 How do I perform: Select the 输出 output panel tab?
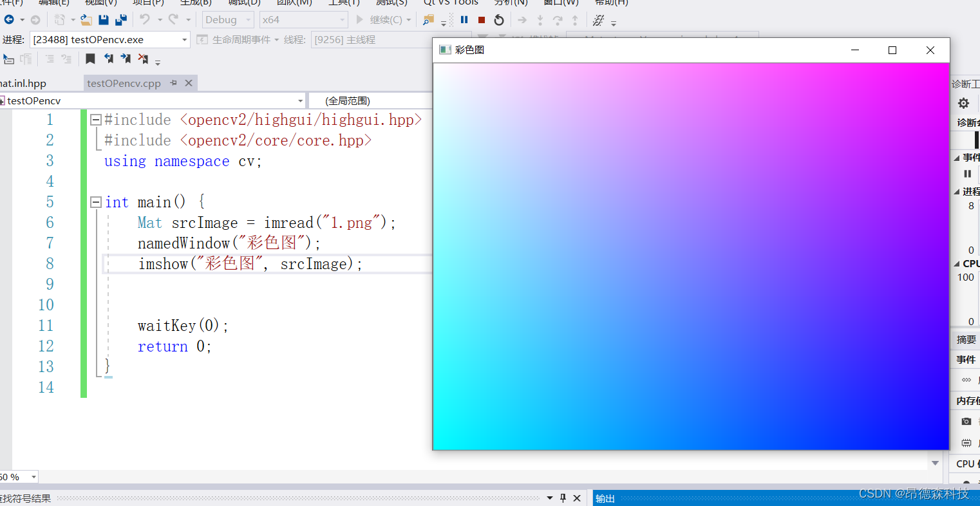pyautogui.click(x=605, y=498)
